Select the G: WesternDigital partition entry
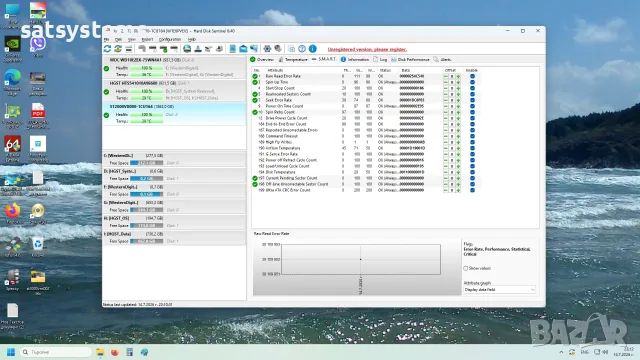640x360 pixels. pos(174,206)
